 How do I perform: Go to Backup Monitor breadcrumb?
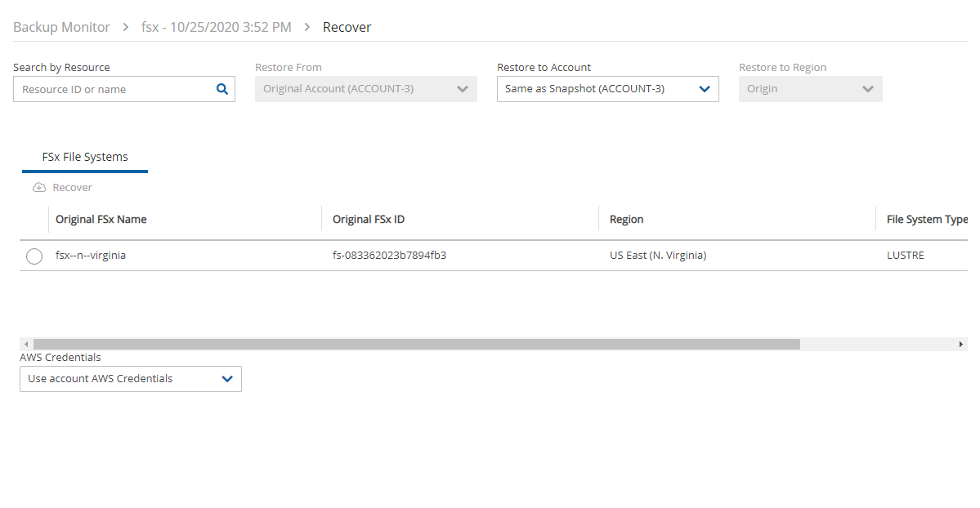coord(61,28)
